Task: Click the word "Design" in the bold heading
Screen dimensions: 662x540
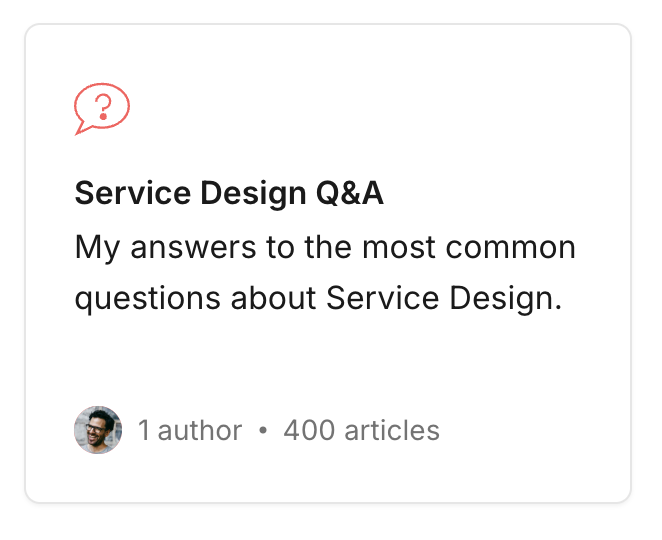Action: 253,193
